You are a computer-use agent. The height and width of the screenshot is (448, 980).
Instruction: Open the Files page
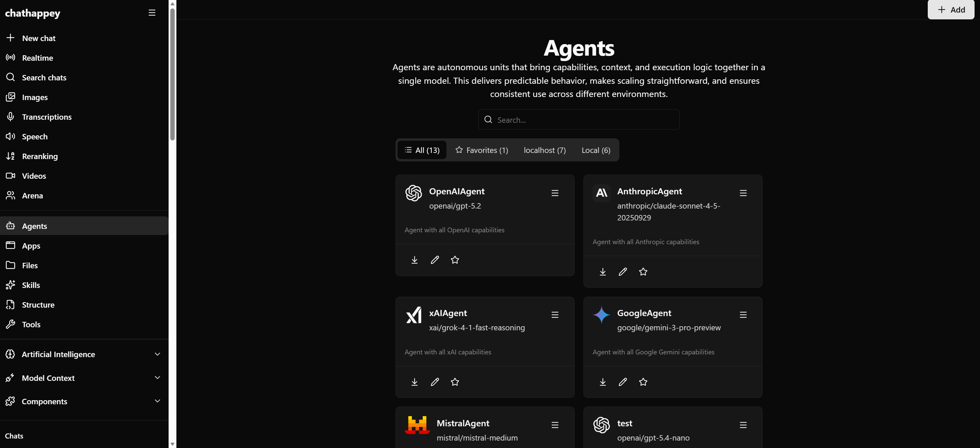pos(84,266)
